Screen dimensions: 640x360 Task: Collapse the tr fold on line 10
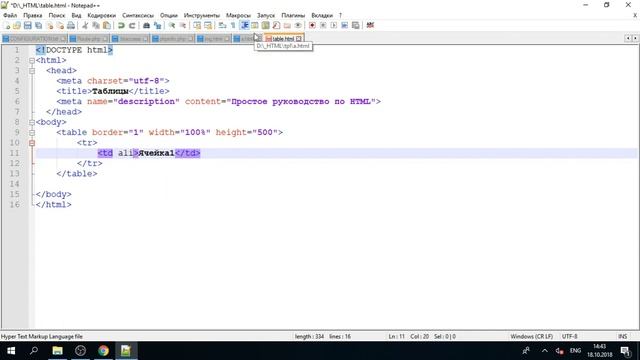(32, 143)
